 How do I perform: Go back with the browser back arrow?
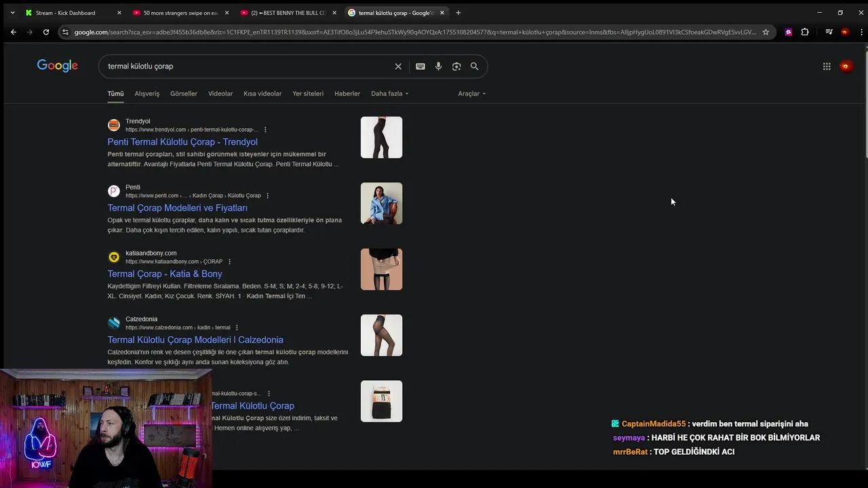[x=14, y=32]
